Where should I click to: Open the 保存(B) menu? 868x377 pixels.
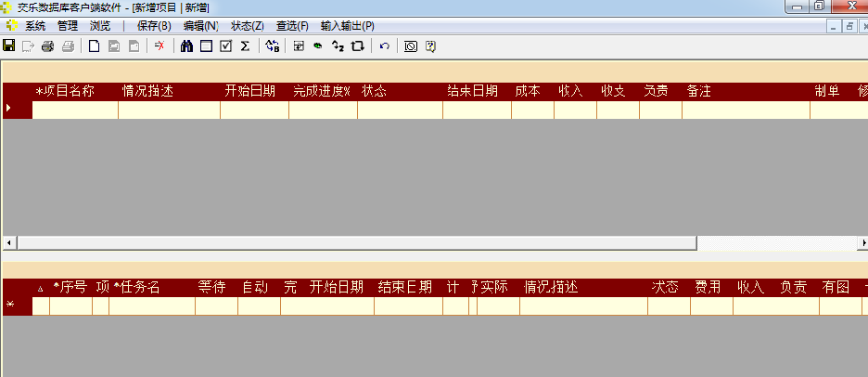(154, 26)
